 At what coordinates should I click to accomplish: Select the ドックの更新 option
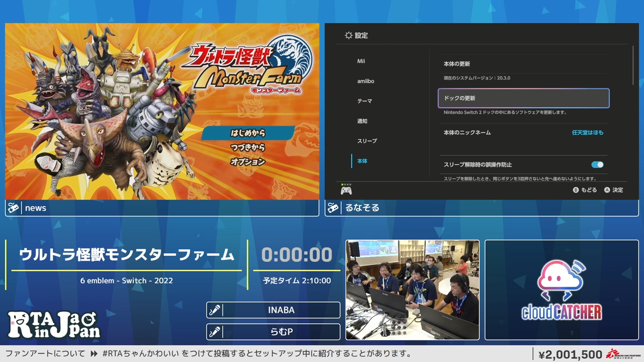click(x=524, y=98)
